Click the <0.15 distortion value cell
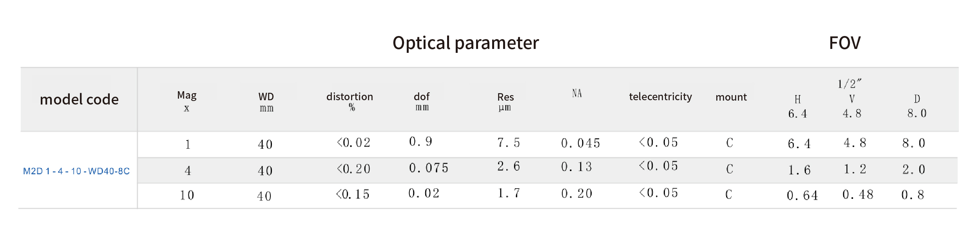 tap(353, 195)
